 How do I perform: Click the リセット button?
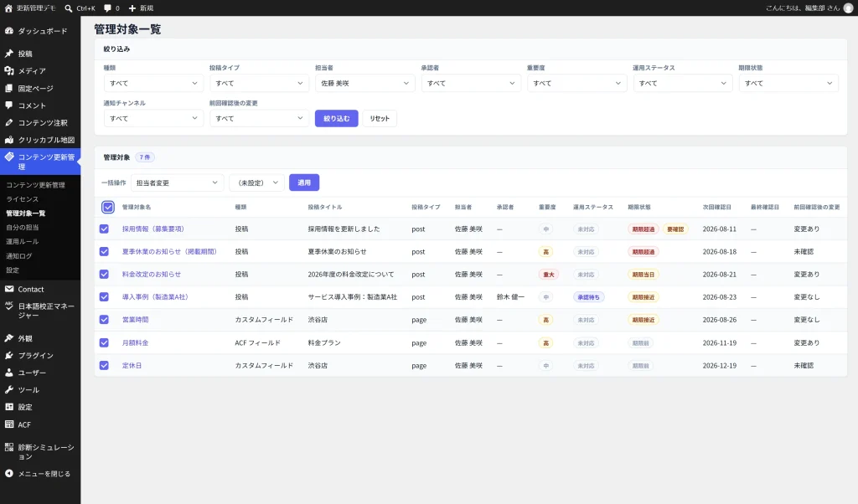pyautogui.click(x=380, y=118)
